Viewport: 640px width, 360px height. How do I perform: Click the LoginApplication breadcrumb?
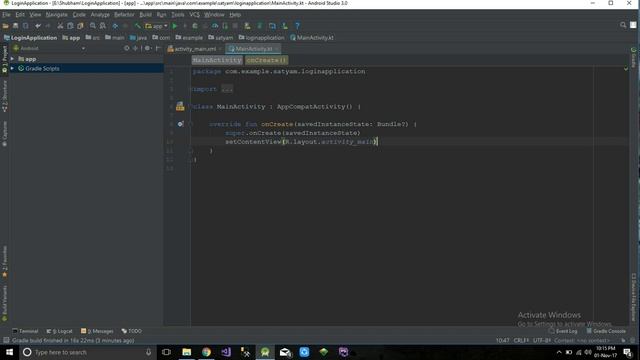pyautogui.click(x=31, y=38)
